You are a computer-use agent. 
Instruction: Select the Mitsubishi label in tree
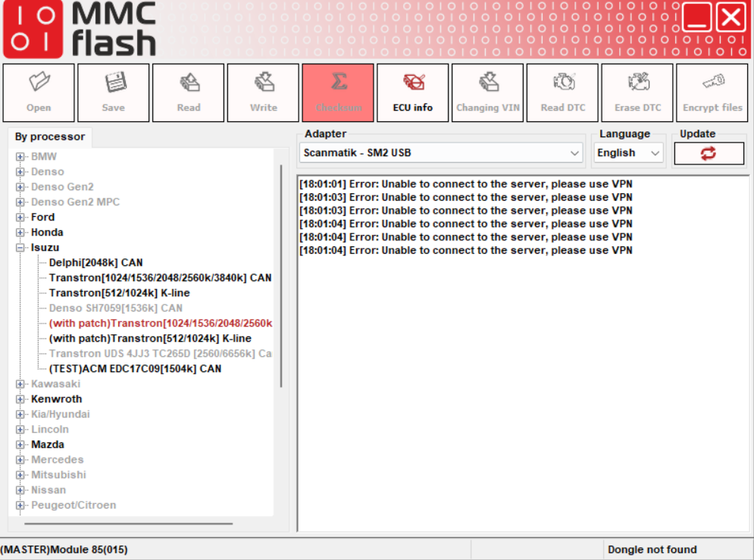click(x=58, y=475)
